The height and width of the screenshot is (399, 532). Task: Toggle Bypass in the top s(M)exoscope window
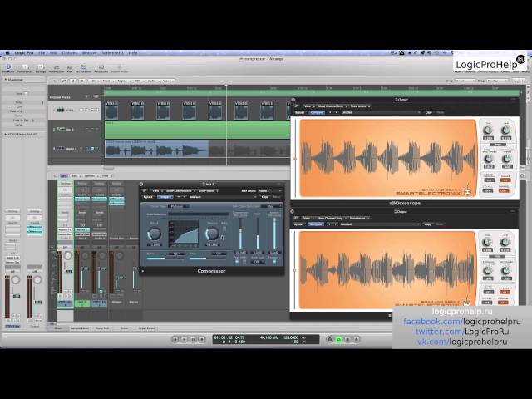[x=299, y=112]
